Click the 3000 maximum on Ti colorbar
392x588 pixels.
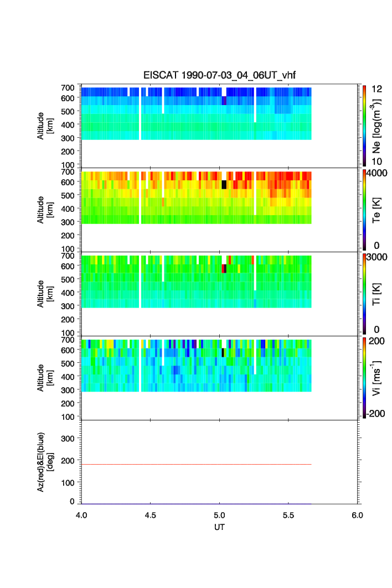tap(377, 257)
